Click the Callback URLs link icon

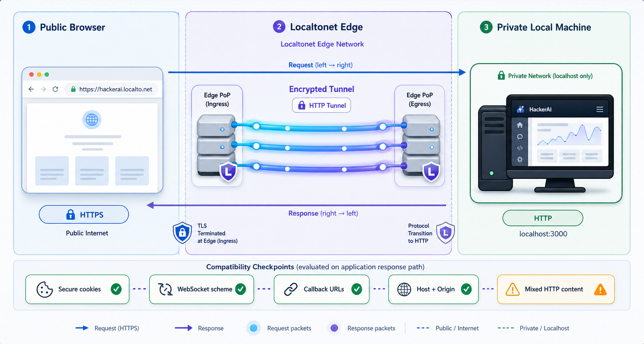(x=291, y=289)
